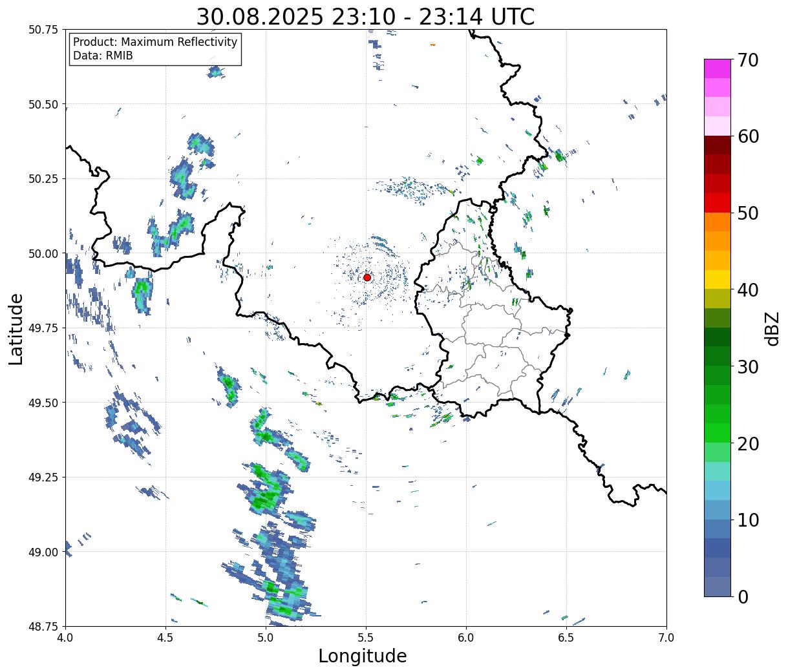Image resolution: width=788 pixels, height=672 pixels.
Task: Click the colorbar tick label 40
Action: (x=747, y=289)
